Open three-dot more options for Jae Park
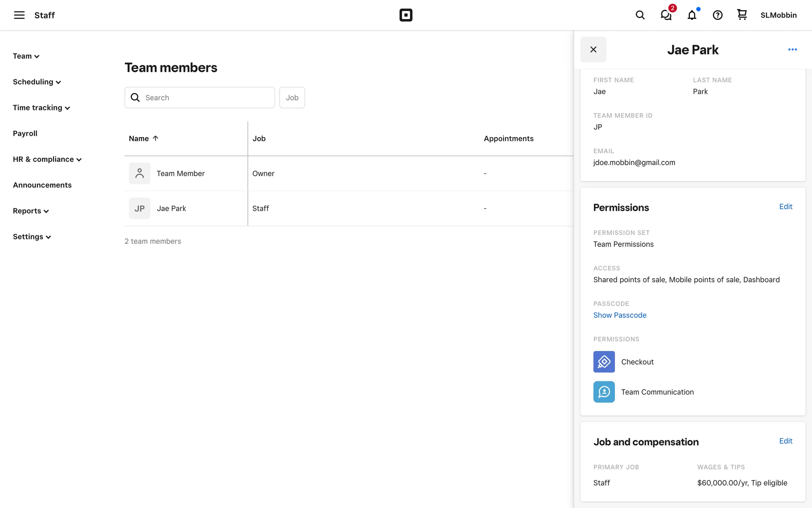The image size is (812, 508). pyautogui.click(x=792, y=50)
